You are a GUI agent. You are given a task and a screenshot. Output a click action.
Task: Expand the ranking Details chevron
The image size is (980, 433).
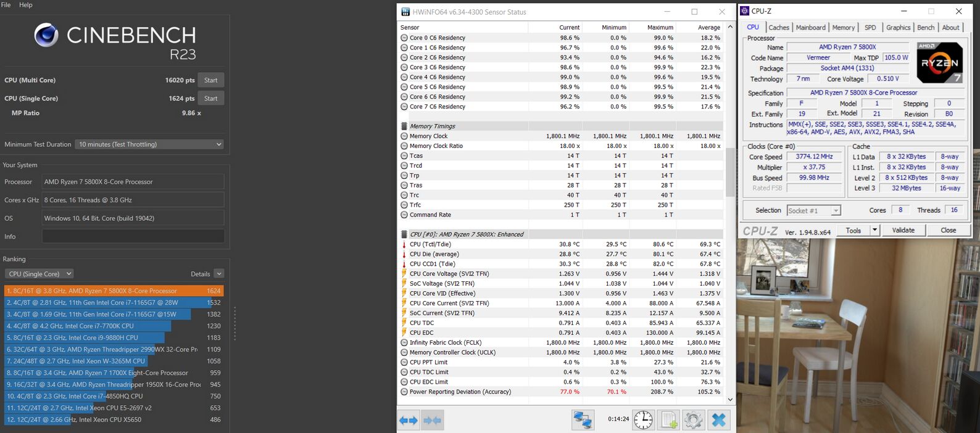219,274
